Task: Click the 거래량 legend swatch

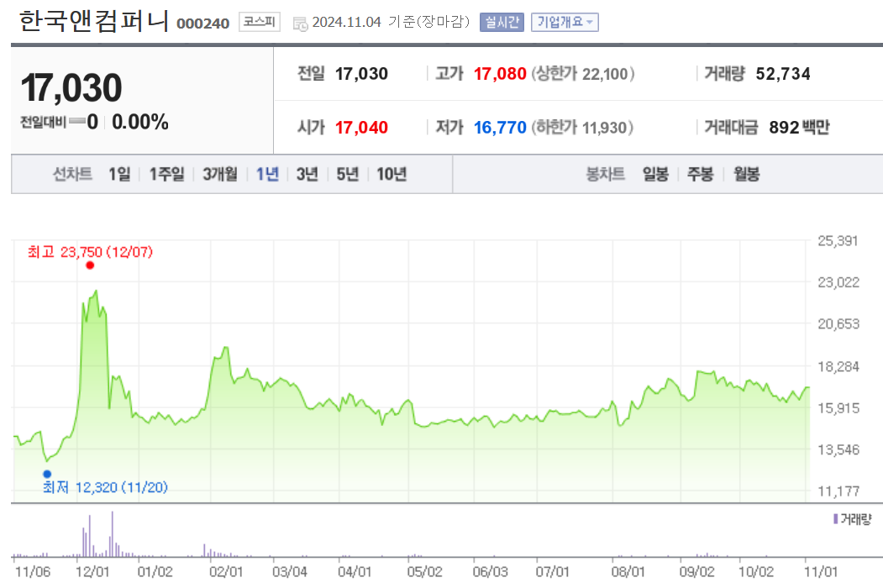Action: point(836,519)
